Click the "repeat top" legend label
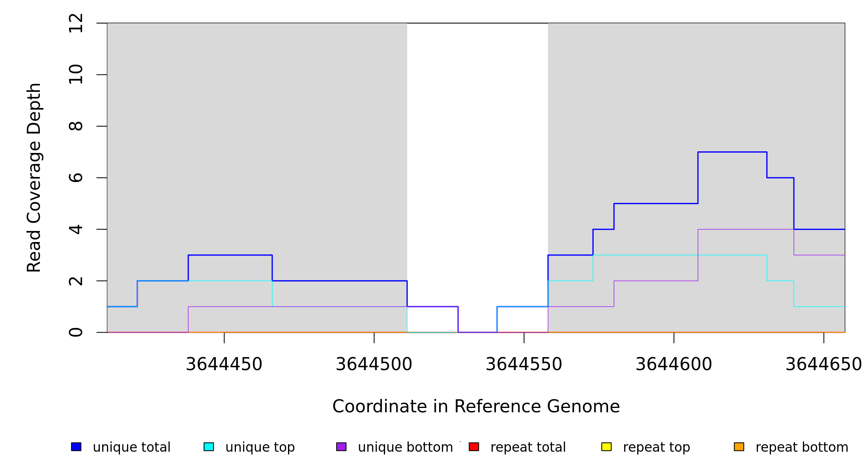The height and width of the screenshot is (473, 868). [657, 447]
